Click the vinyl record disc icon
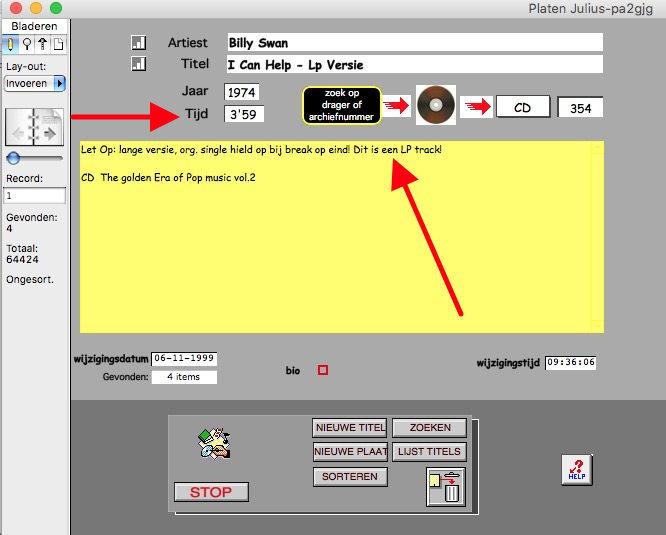 tap(436, 105)
